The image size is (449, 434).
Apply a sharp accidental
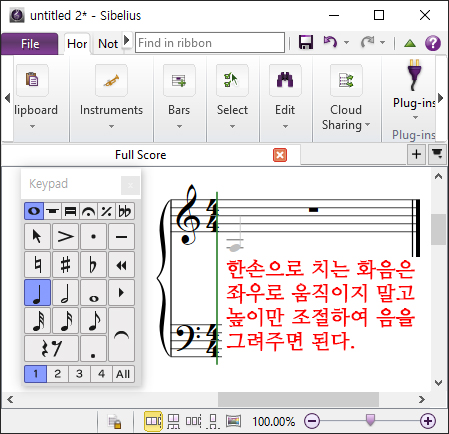(x=65, y=265)
